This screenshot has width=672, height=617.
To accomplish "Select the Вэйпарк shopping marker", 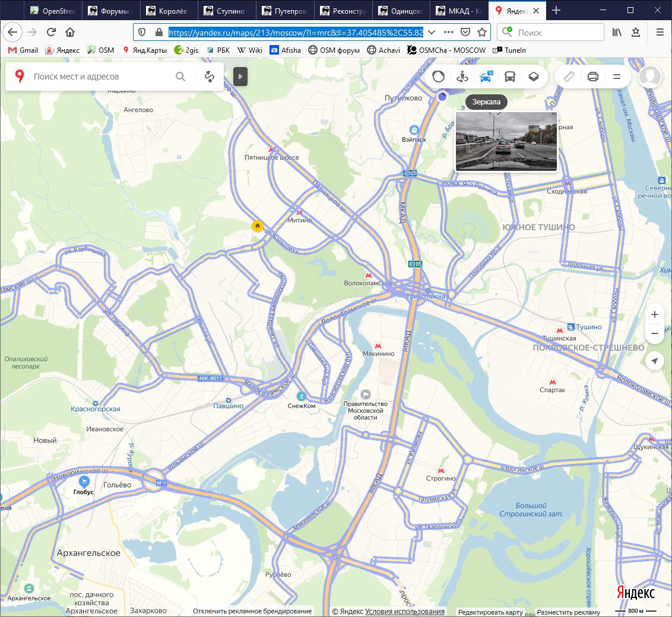I will pos(414,130).
